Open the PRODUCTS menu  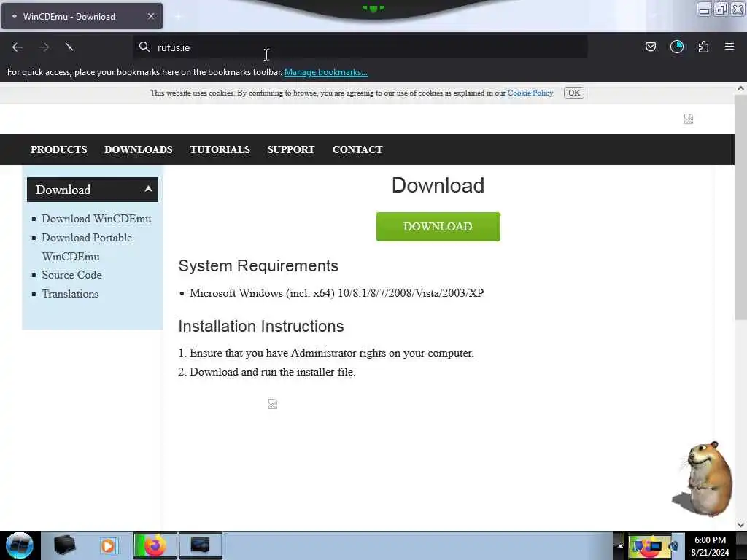[58, 149]
